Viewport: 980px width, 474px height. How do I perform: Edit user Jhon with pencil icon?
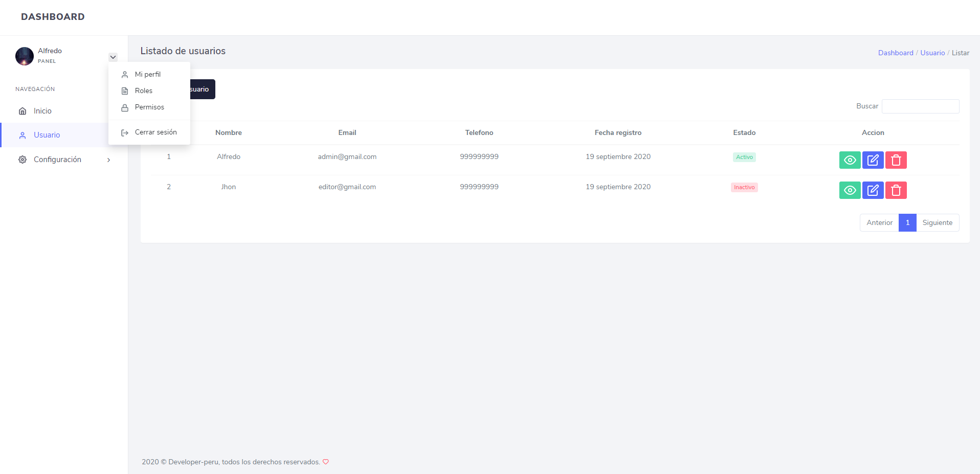(x=873, y=190)
